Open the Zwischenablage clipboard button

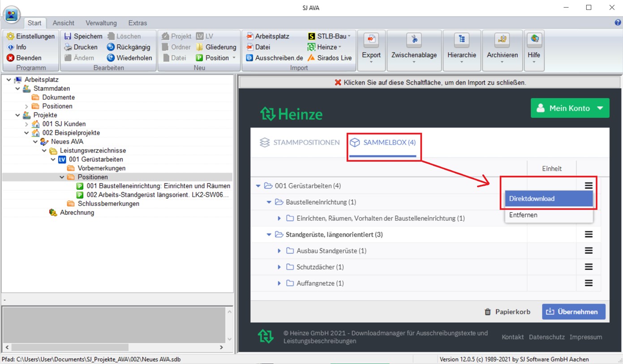coord(414,51)
